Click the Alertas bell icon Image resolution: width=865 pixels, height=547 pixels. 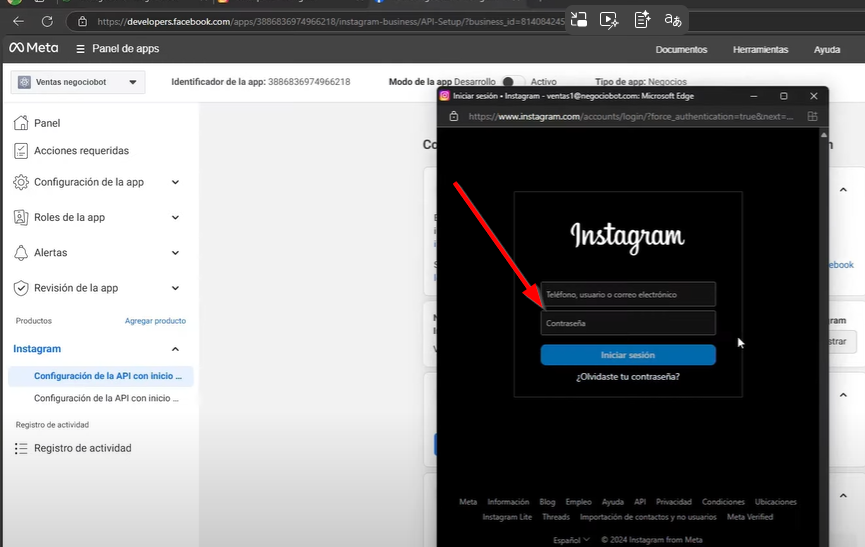tap(21, 253)
